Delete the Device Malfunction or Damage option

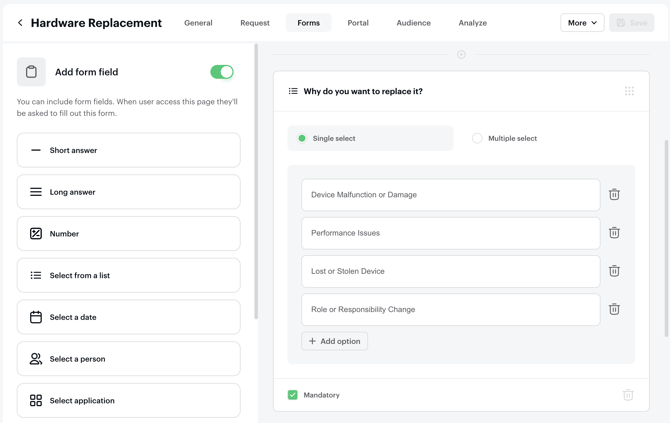click(614, 195)
